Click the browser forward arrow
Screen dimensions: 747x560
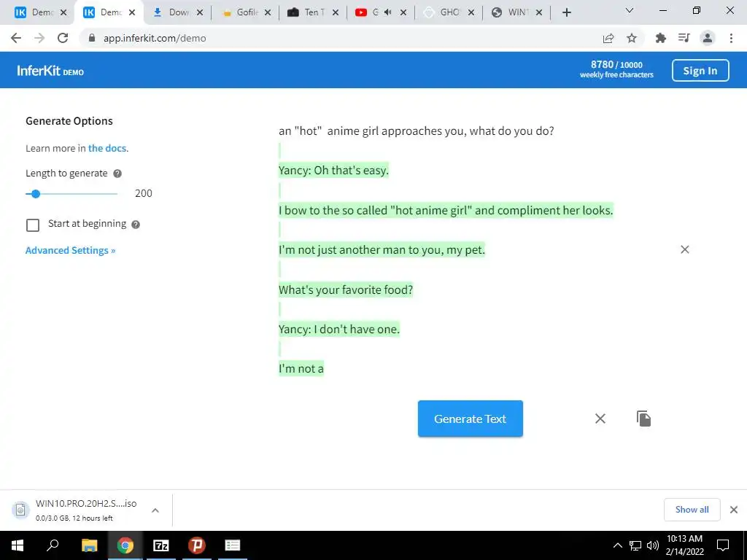point(39,38)
